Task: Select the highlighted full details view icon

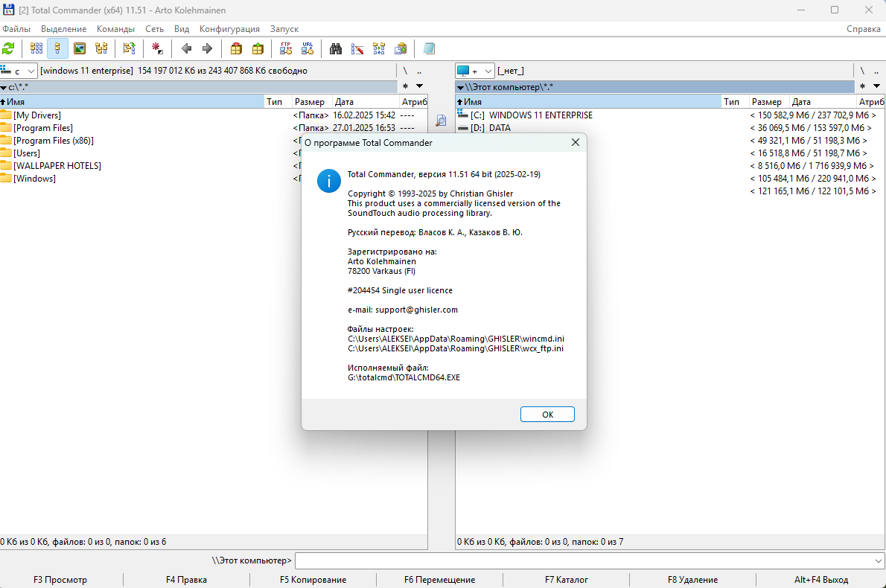Action: point(57,49)
